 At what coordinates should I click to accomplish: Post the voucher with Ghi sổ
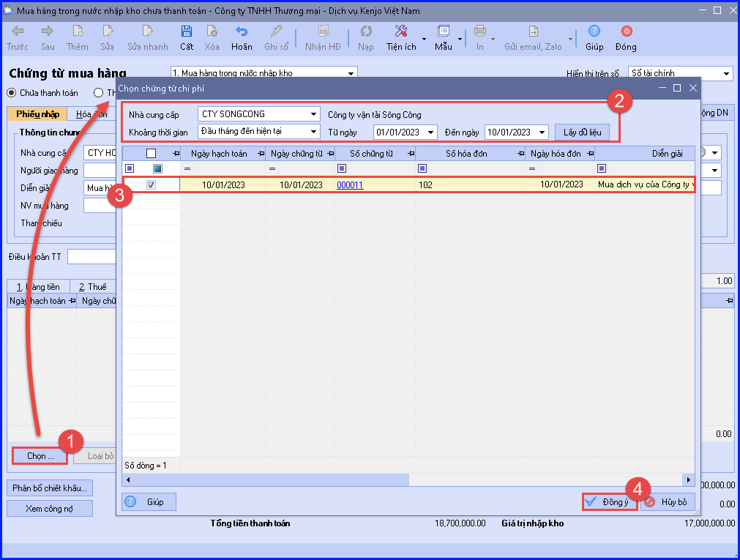click(276, 38)
